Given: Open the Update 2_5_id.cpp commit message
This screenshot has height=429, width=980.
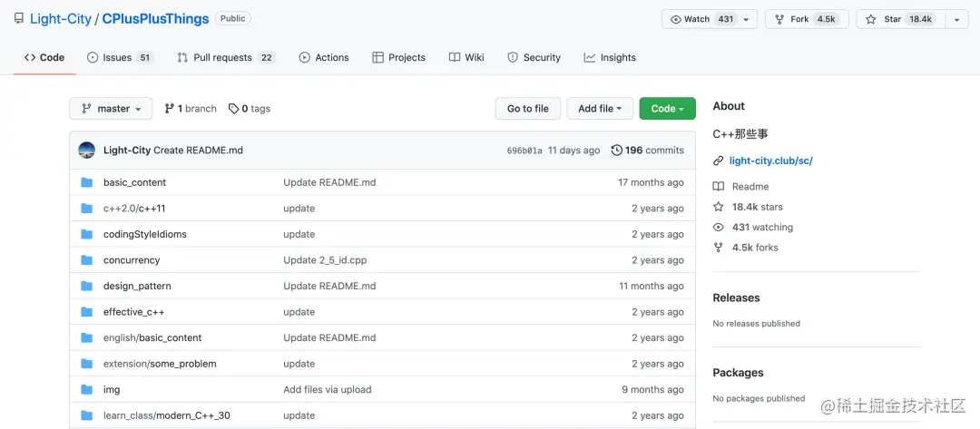Looking at the screenshot, I should coord(325,259).
